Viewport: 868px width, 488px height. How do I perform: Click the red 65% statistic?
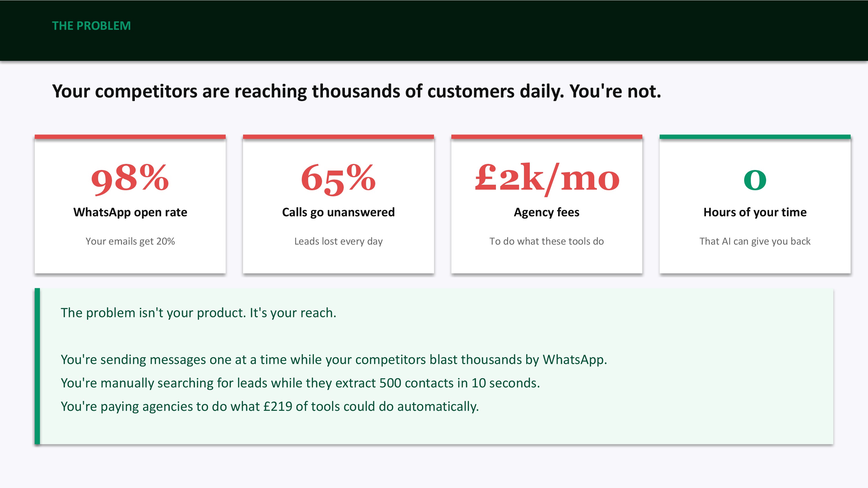pos(338,178)
